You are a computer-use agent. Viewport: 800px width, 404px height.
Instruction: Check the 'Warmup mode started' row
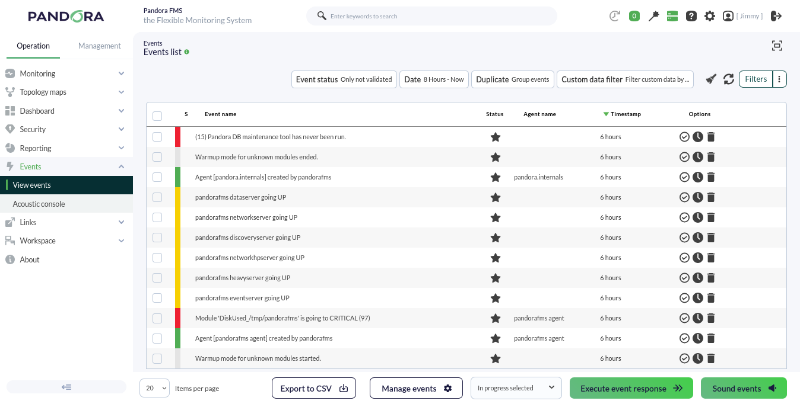pos(157,359)
